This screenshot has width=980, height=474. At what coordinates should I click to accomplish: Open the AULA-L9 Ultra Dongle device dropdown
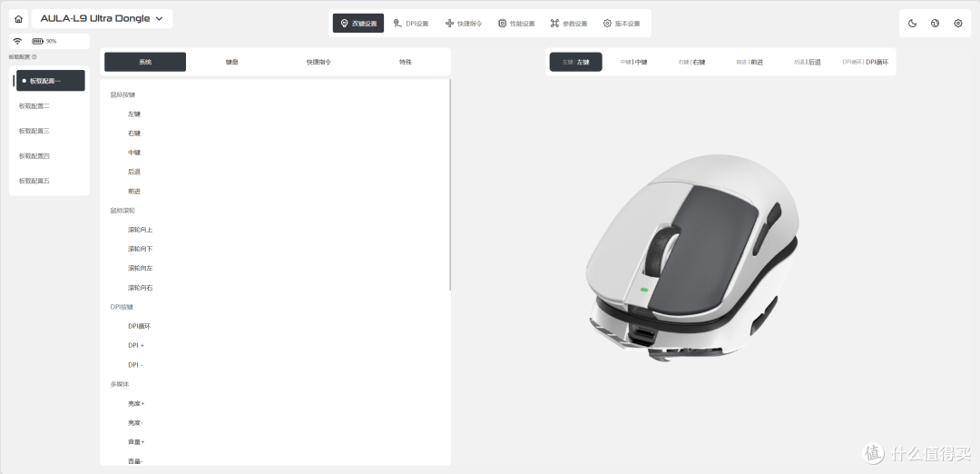102,19
